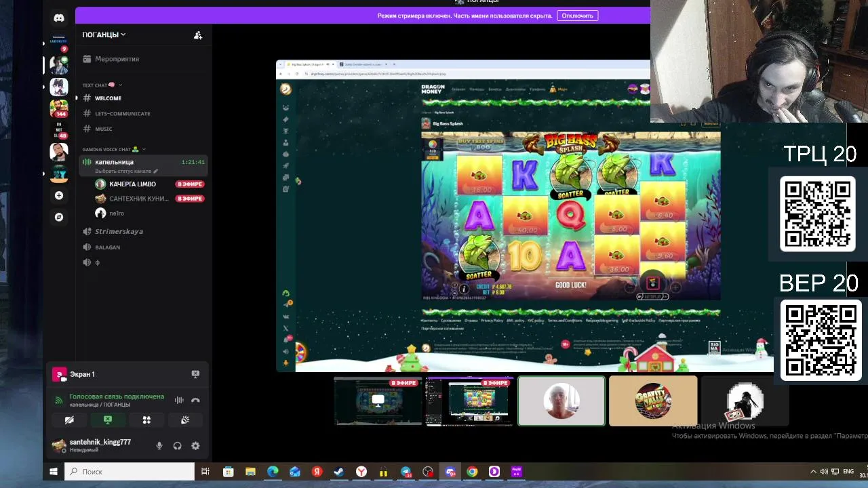Click Windows Start button

pyautogui.click(x=54, y=472)
